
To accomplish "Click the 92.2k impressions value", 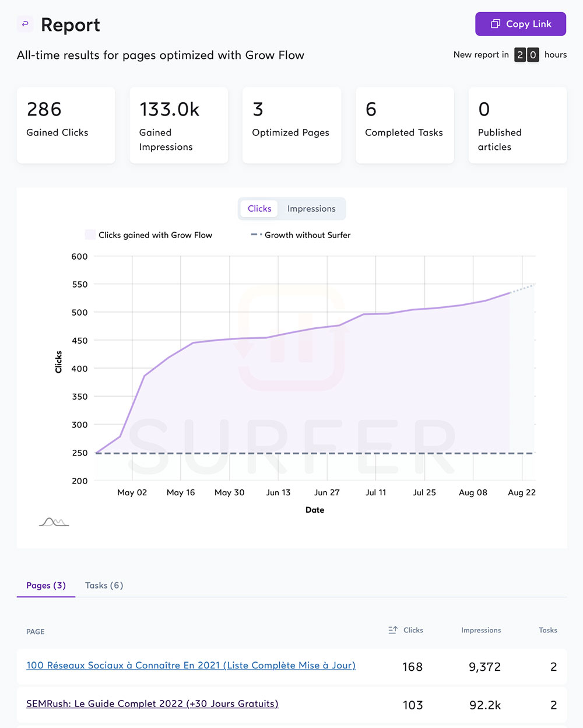I will (485, 705).
